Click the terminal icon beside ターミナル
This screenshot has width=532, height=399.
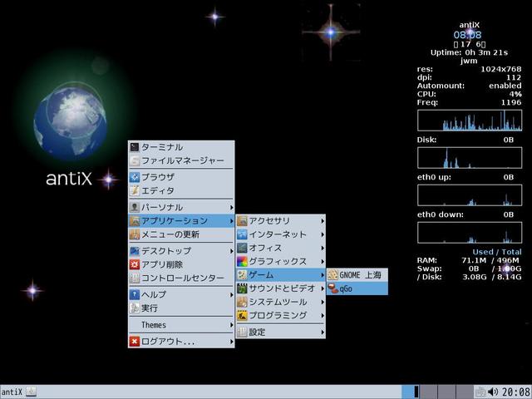pos(135,147)
